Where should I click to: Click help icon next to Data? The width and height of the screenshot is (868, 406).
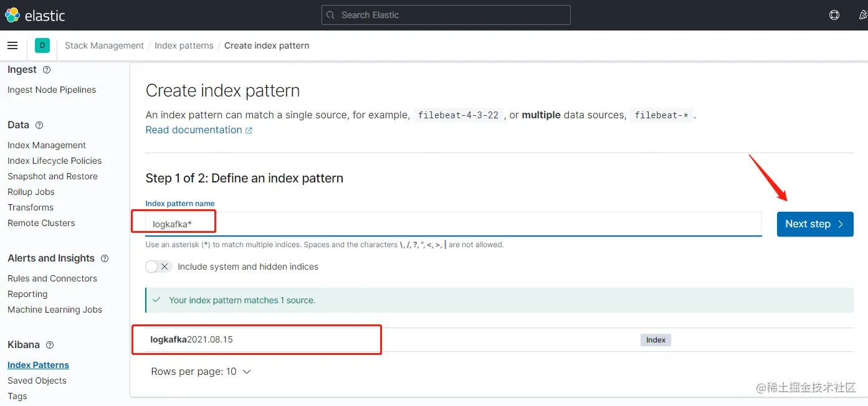39,125
